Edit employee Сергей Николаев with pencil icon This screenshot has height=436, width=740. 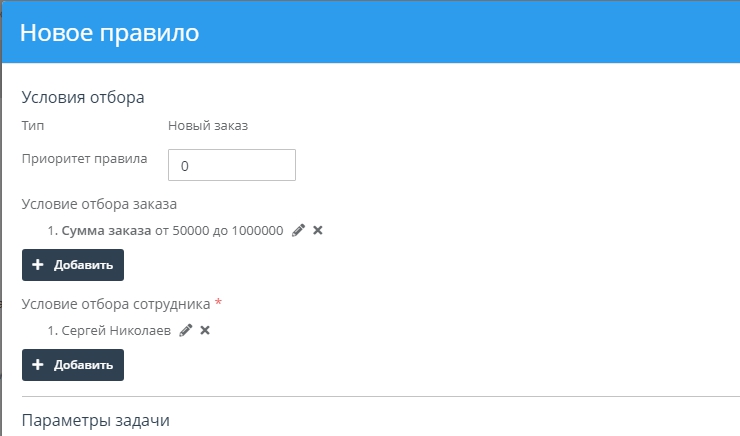[185, 330]
